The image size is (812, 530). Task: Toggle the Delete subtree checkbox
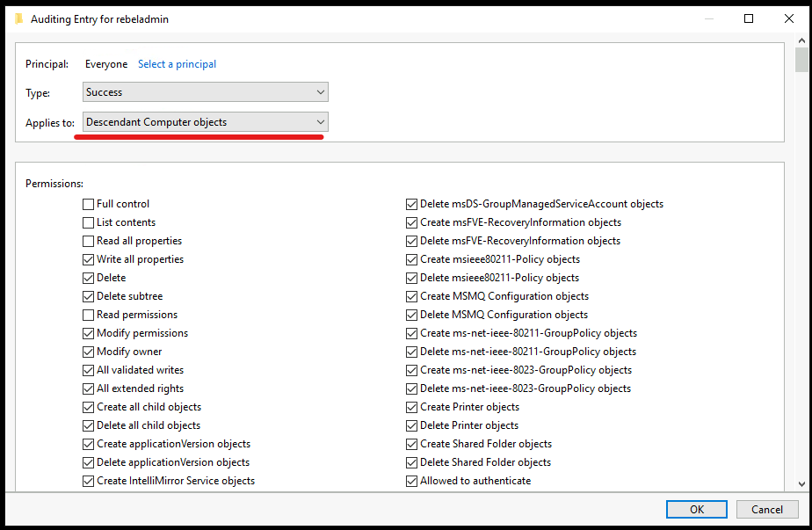tap(89, 296)
